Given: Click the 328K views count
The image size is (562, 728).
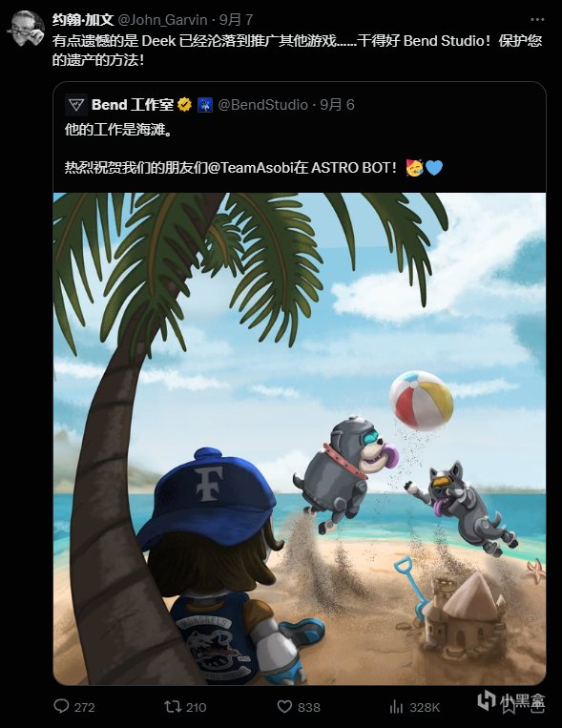Looking at the screenshot, I should point(425,707).
